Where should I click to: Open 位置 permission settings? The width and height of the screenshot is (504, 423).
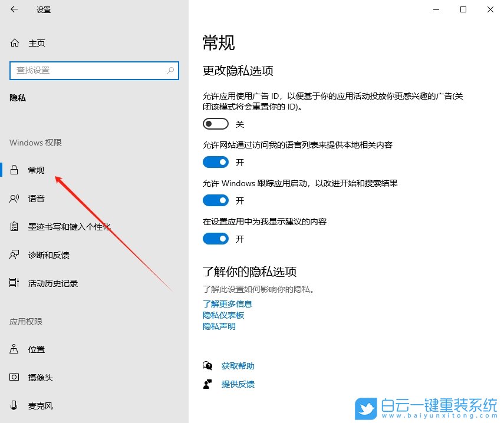click(x=35, y=349)
